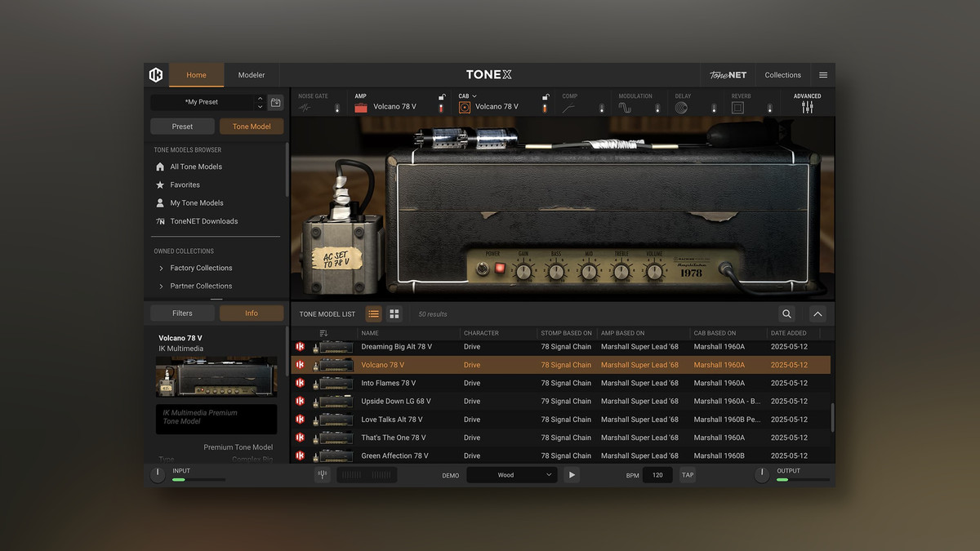
Task: Toggle AMP bypass switch
Action: tap(441, 108)
